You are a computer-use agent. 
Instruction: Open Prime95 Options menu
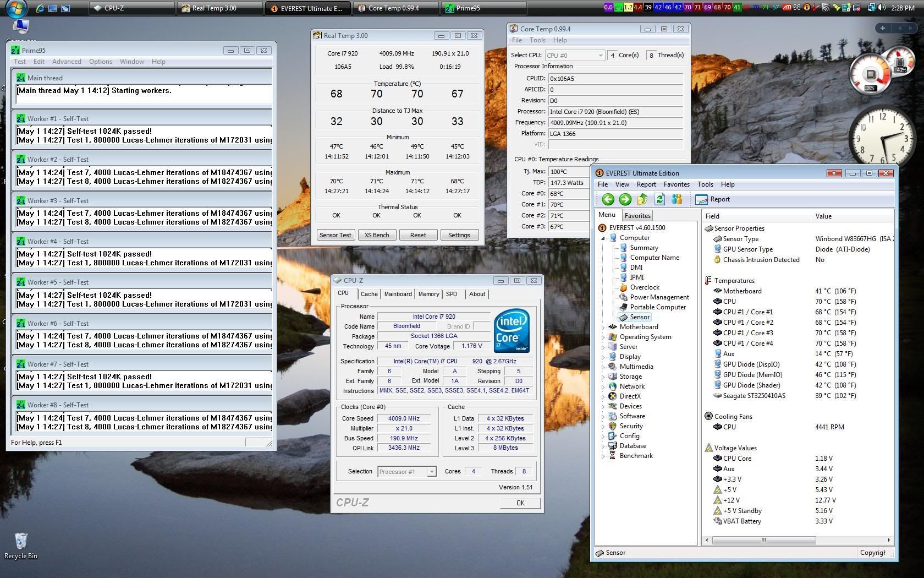101,62
